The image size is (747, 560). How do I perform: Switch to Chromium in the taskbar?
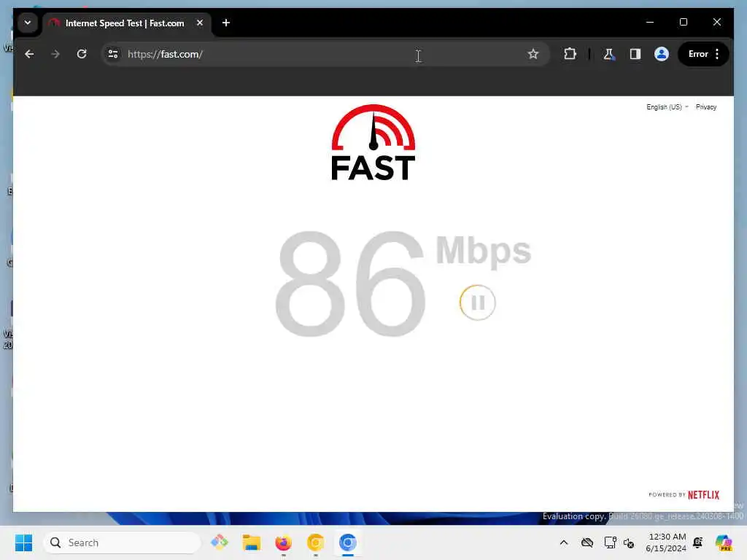pyautogui.click(x=348, y=542)
